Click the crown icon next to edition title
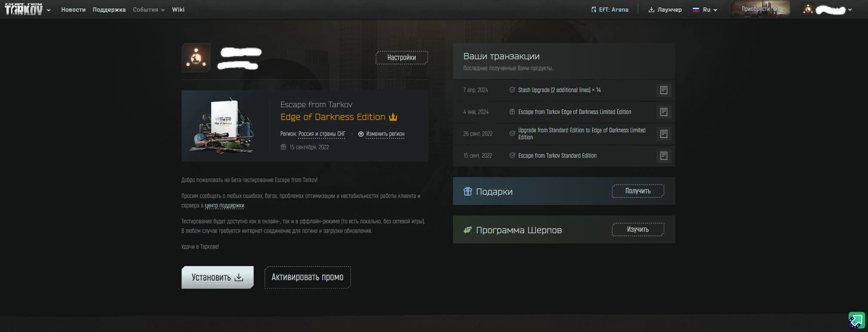Screen dimensions: 868x332 click(x=393, y=117)
